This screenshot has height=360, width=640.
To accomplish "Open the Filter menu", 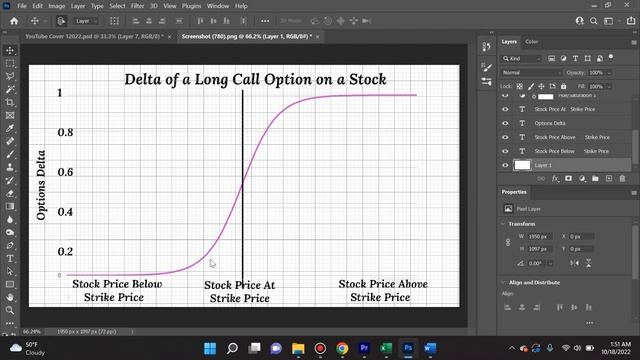I will pyautogui.click(x=138, y=6).
